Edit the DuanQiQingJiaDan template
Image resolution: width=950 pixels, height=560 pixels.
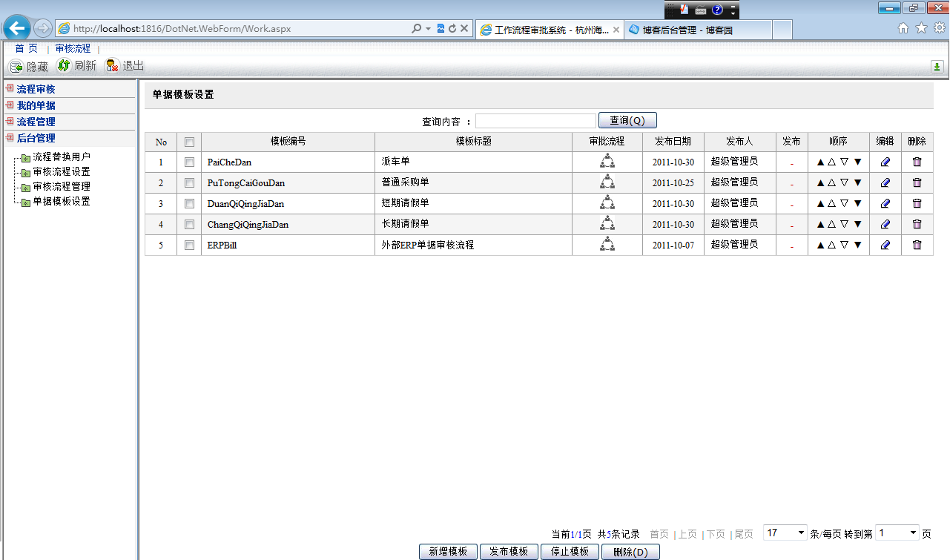885,203
